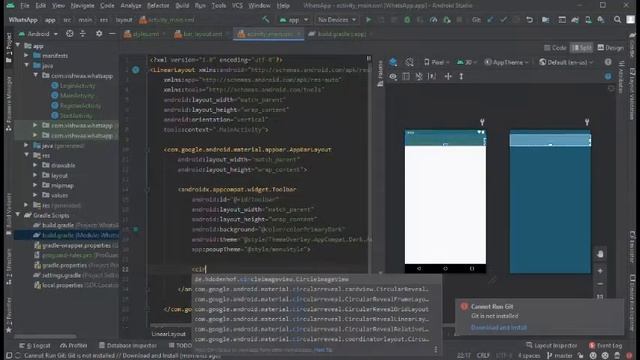Zoom in the design preview with plus
640x360 pixels.
pos(600,271)
